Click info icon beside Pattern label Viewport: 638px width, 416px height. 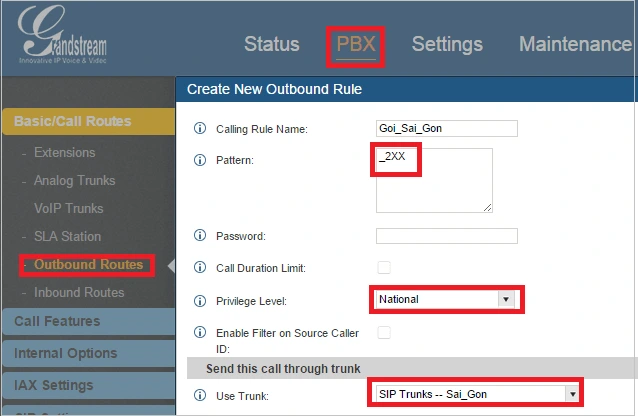[197, 159]
